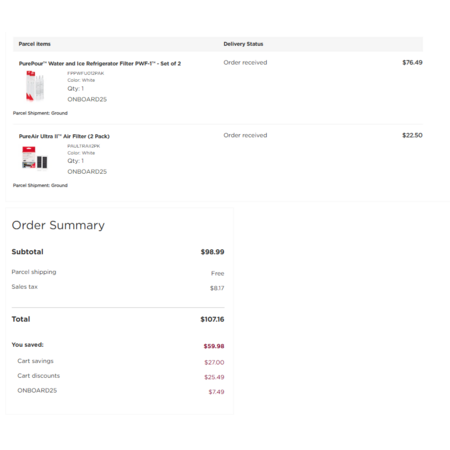Click the Parcel shipping Free label
Image resolution: width=450 pixels, height=450 pixels.
(217, 273)
